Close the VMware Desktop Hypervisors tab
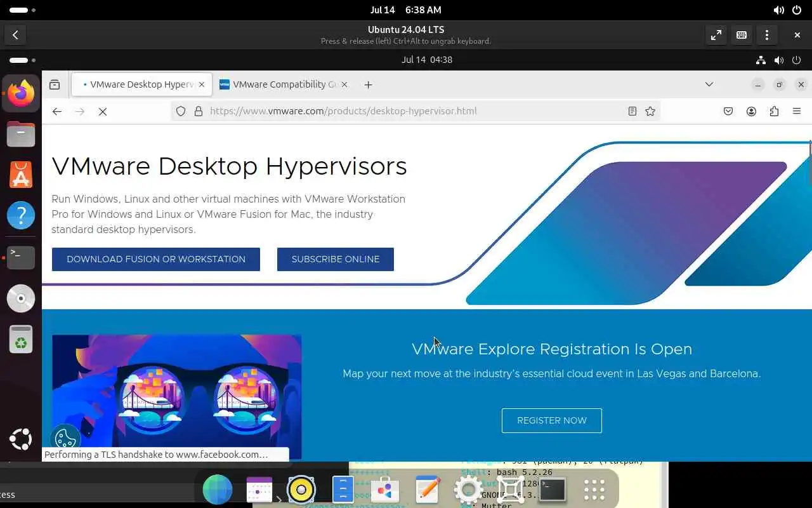 pyautogui.click(x=202, y=84)
